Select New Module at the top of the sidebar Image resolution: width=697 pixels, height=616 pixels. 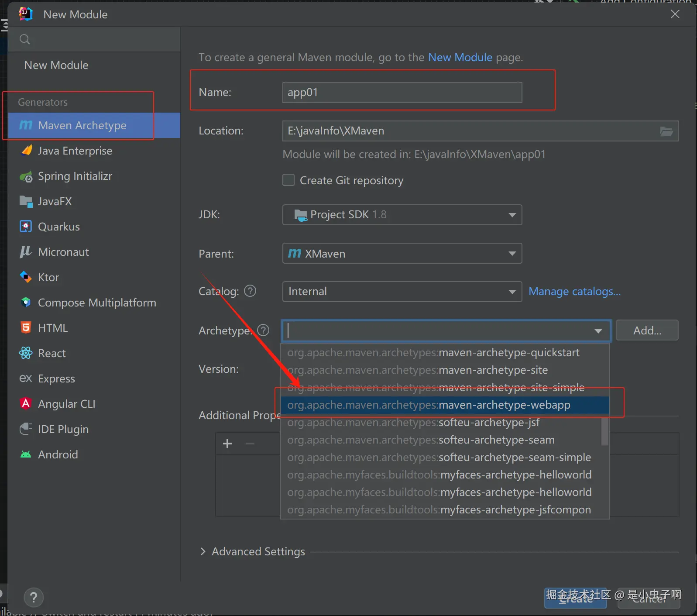(x=56, y=65)
